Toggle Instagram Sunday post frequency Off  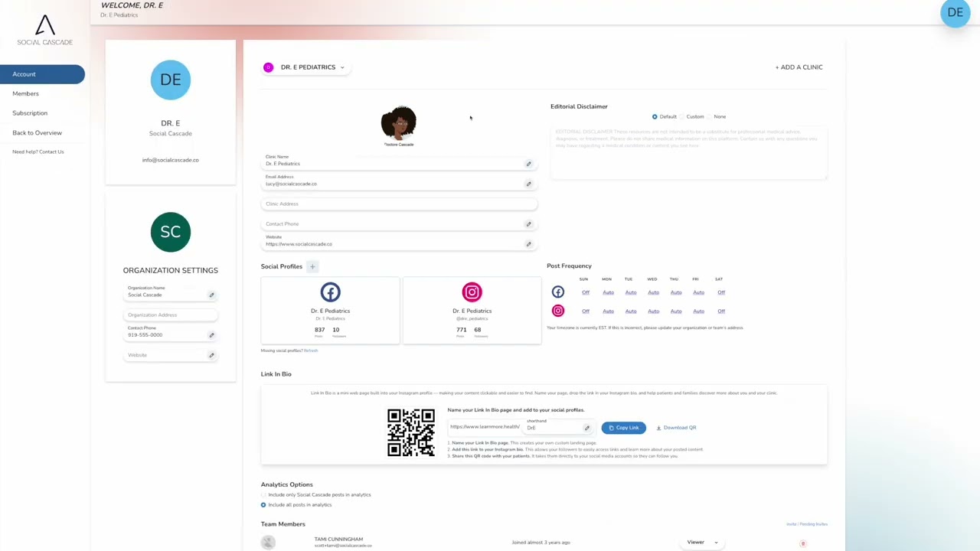[586, 311]
